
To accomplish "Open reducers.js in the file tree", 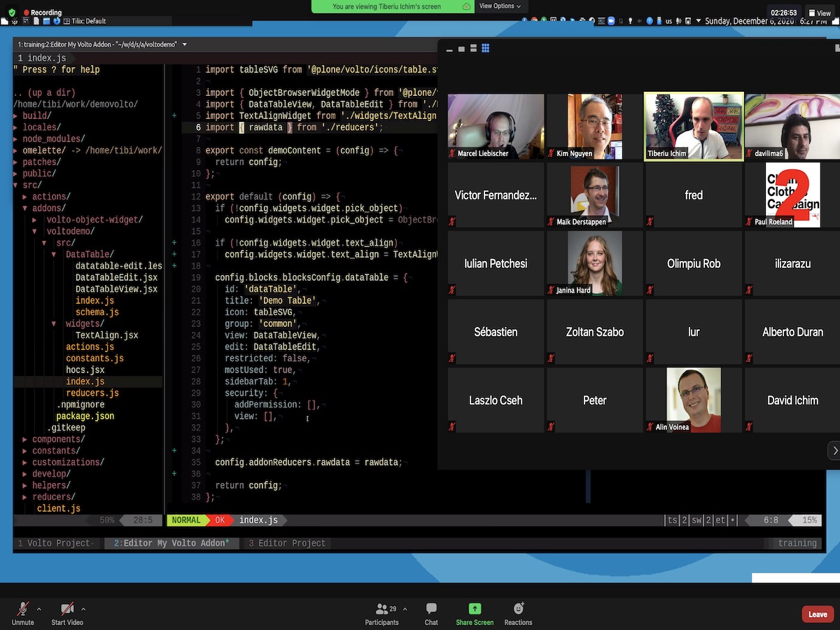I will point(92,393).
